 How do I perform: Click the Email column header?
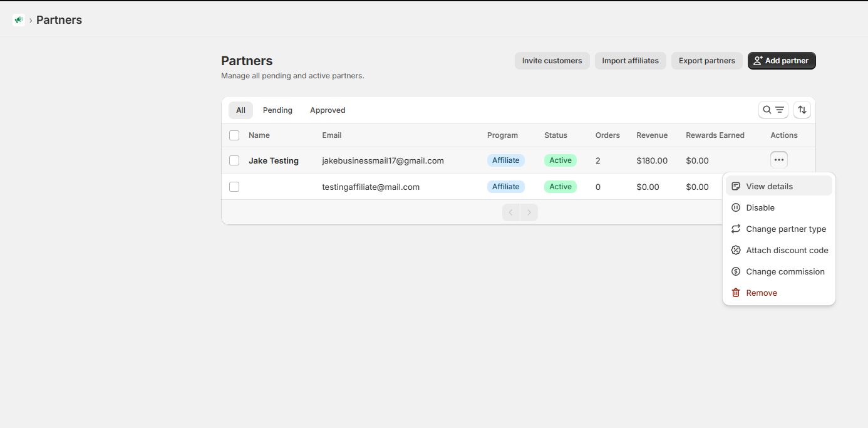pos(332,135)
